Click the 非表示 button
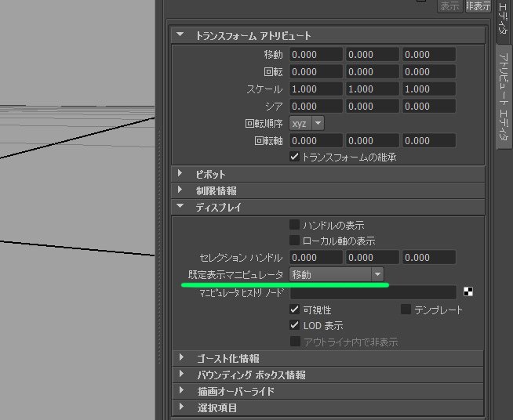Viewport: 513px width, 420px height. tap(478, 6)
